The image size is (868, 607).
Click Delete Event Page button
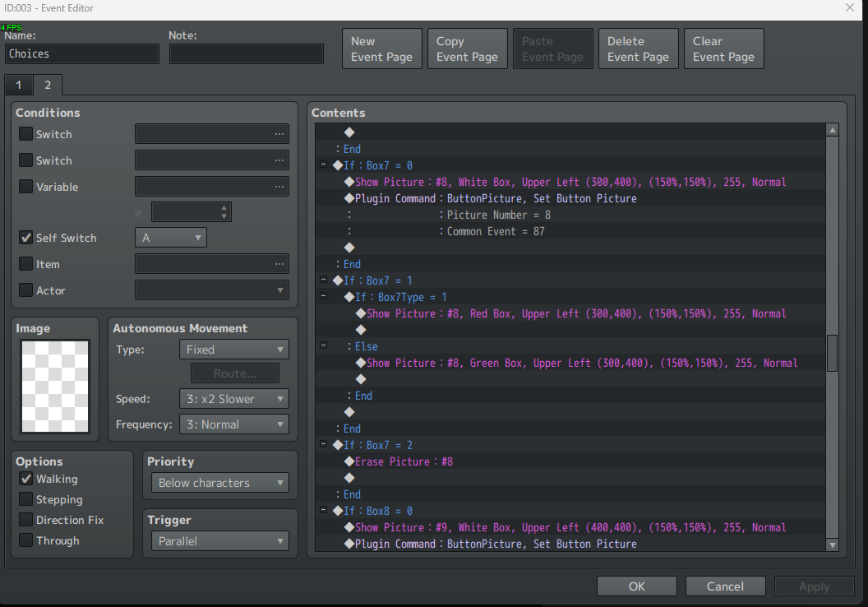point(639,49)
